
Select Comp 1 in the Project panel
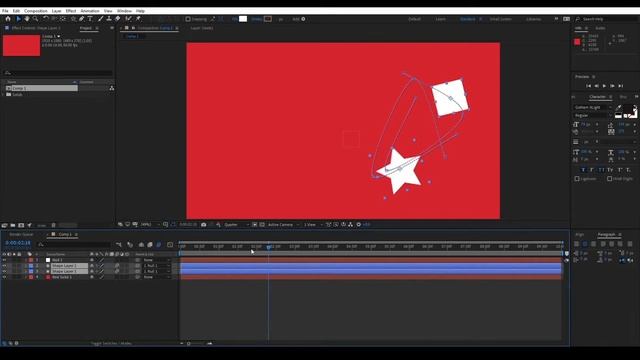click(41, 88)
